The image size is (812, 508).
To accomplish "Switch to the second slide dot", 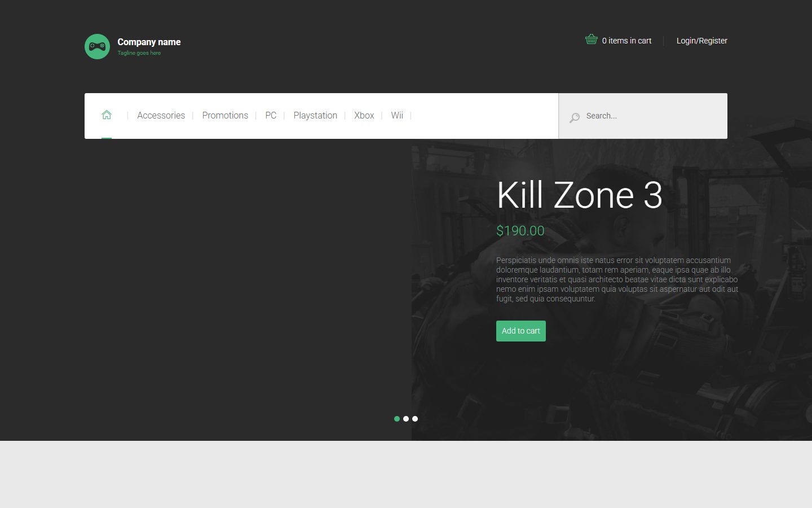I will point(406,419).
